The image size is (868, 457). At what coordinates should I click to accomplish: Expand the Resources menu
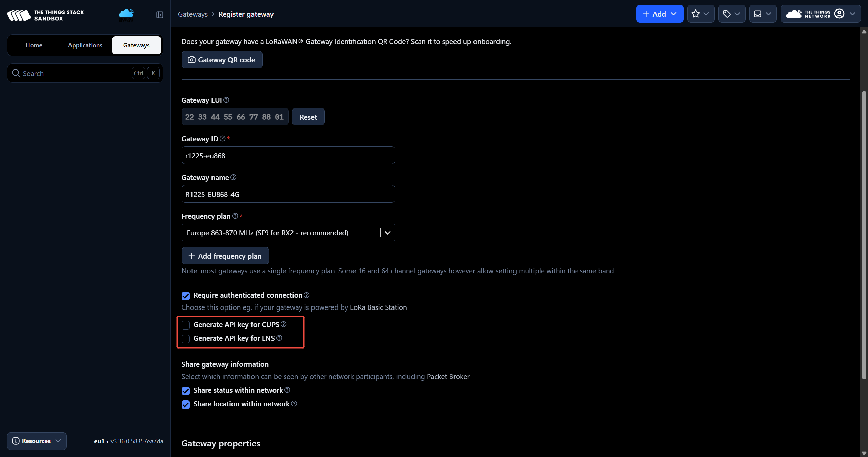[x=37, y=441]
